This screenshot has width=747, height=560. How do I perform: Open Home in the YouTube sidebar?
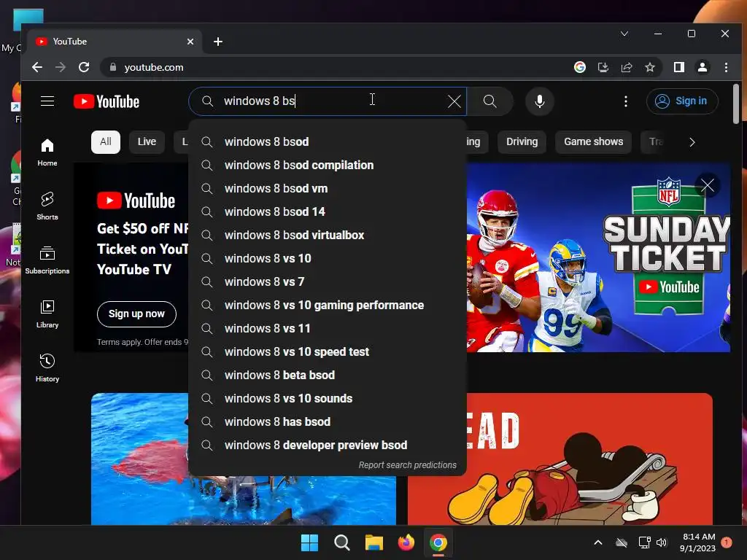[47, 152]
